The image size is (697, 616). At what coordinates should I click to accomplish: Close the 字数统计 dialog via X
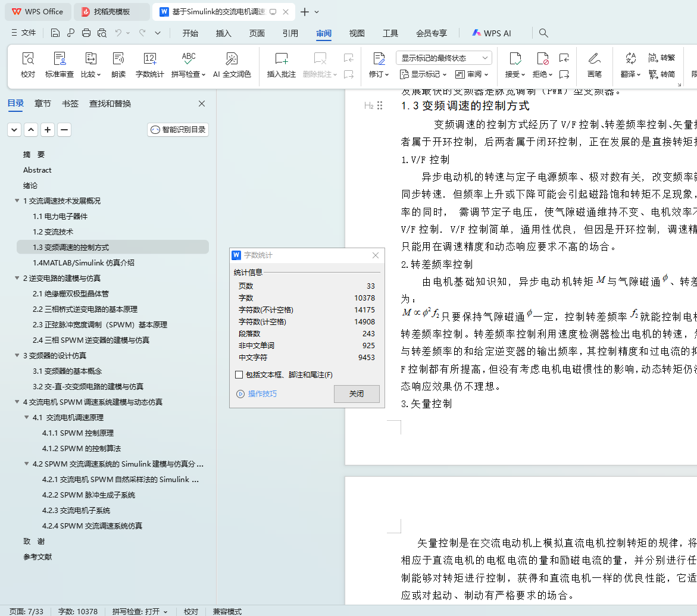pos(376,255)
